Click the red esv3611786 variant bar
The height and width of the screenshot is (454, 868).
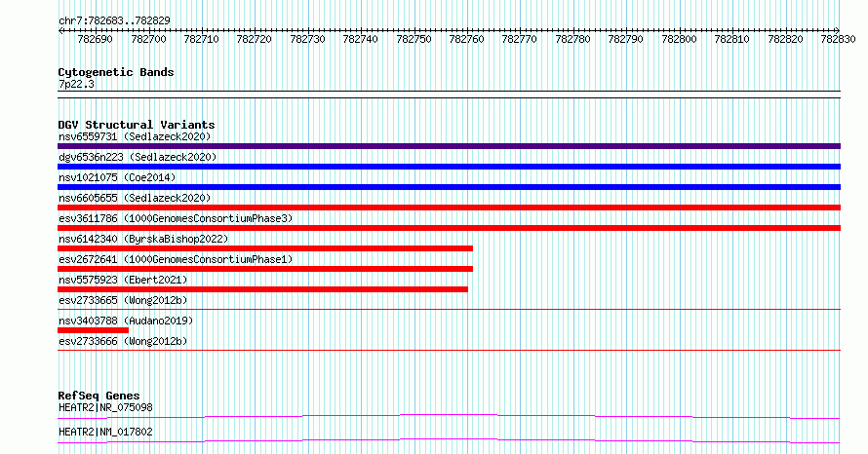(x=449, y=228)
